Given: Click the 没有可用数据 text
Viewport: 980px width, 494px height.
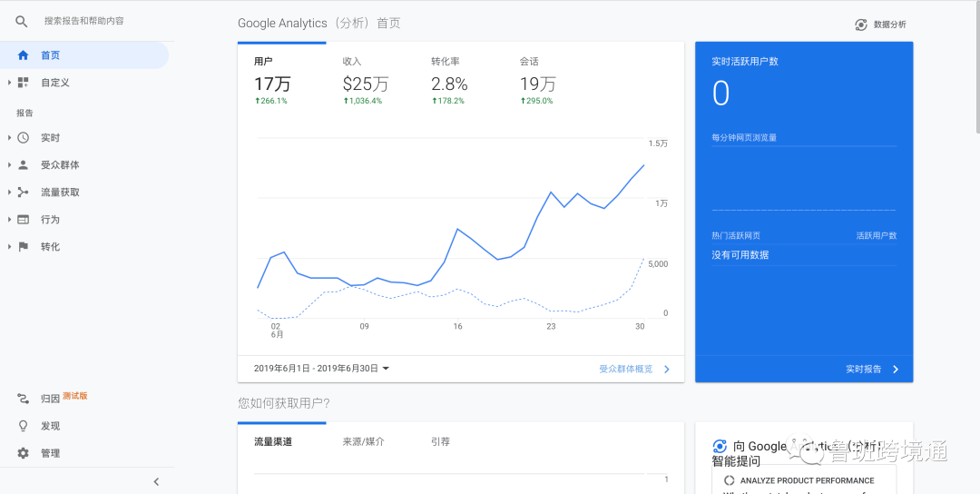Looking at the screenshot, I should coord(740,255).
